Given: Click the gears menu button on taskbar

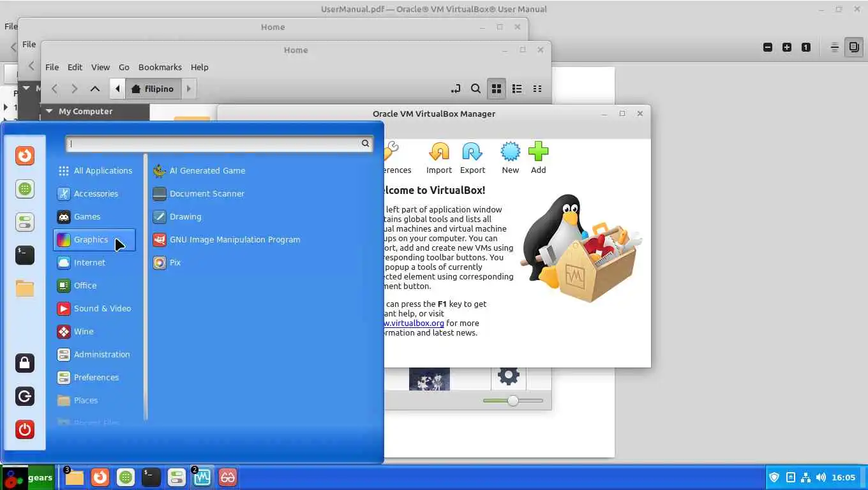Looking at the screenshot, I should (27, 477).
